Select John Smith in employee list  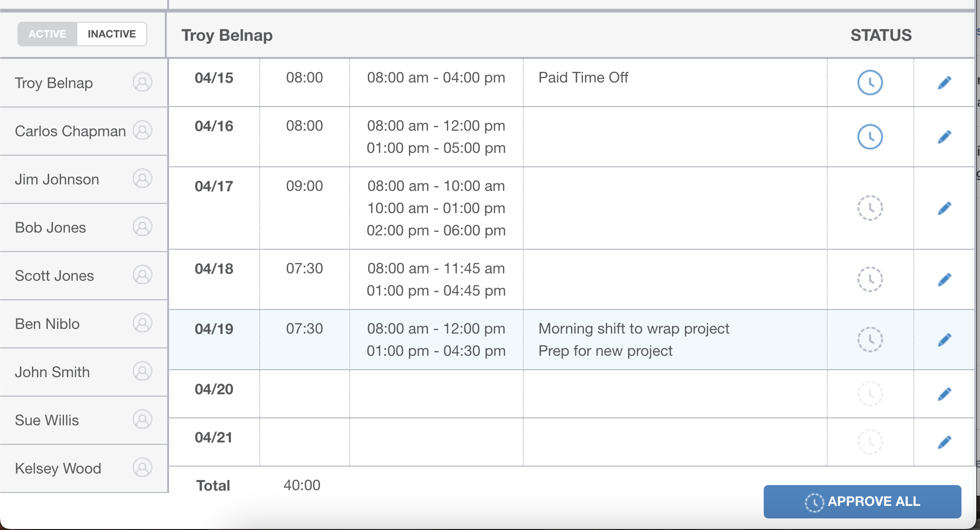click(83, 372)
